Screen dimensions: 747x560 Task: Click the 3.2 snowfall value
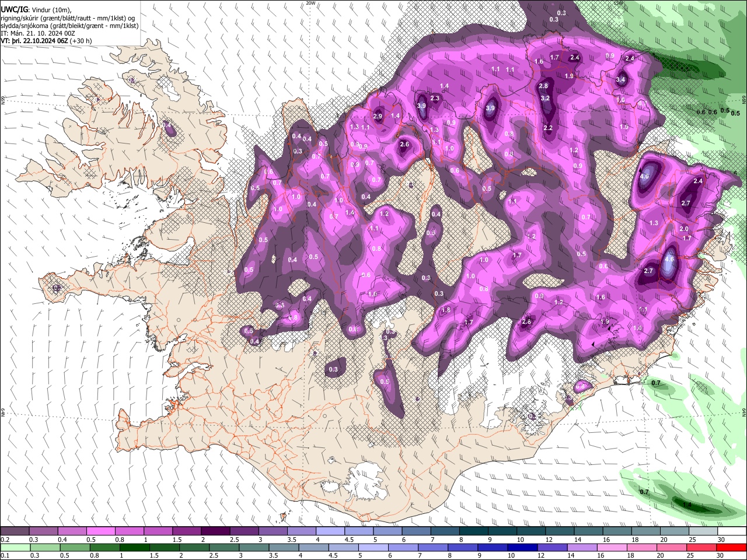coord(546,99)
